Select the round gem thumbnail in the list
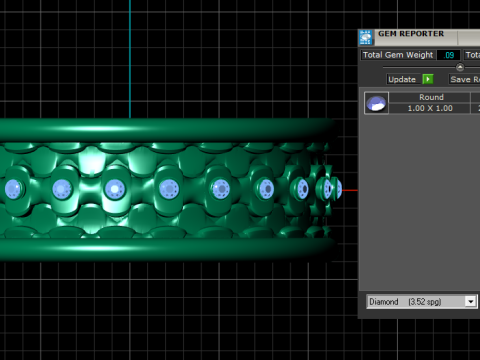This screenshot has height=360, width=480. point(376,103)
